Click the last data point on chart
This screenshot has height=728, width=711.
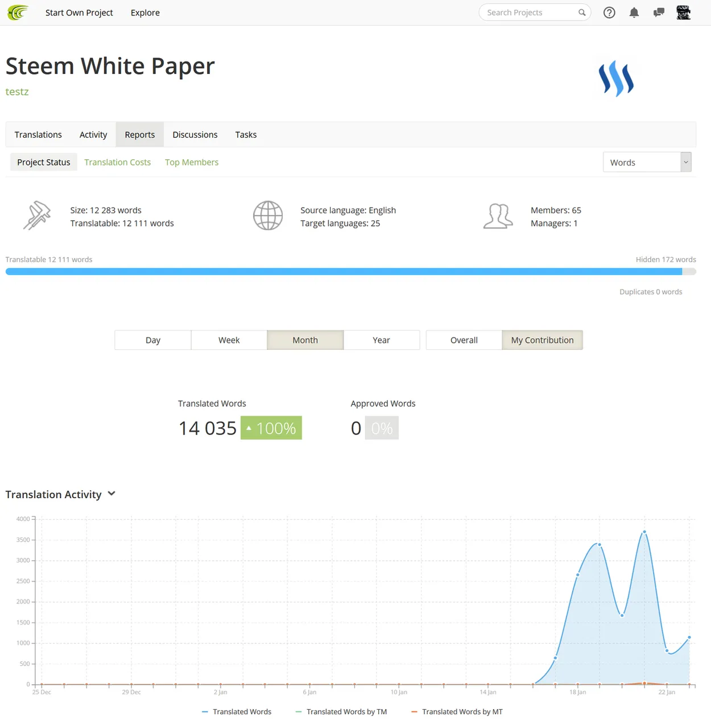click(x=689, y=638)
